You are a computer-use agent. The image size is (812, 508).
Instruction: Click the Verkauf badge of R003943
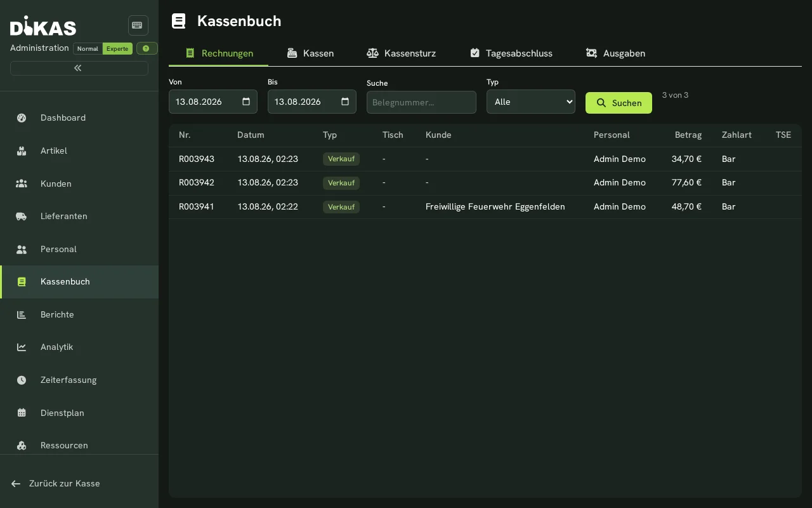[341, 159]
